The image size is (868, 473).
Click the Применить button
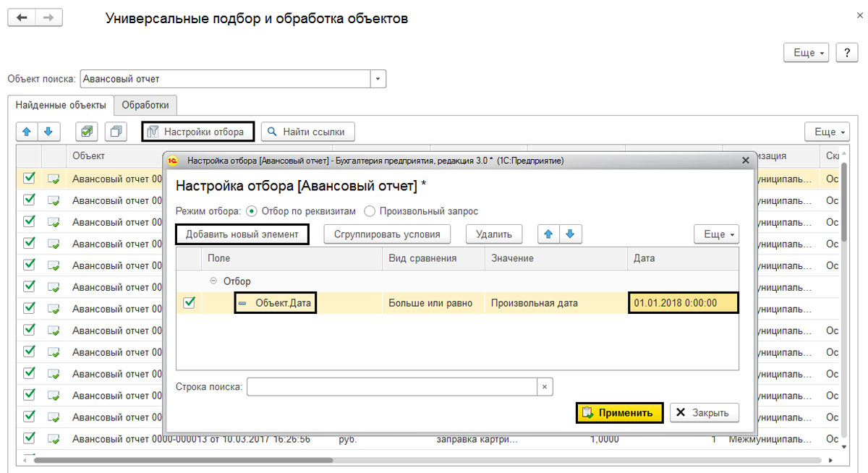click(620, 413)
